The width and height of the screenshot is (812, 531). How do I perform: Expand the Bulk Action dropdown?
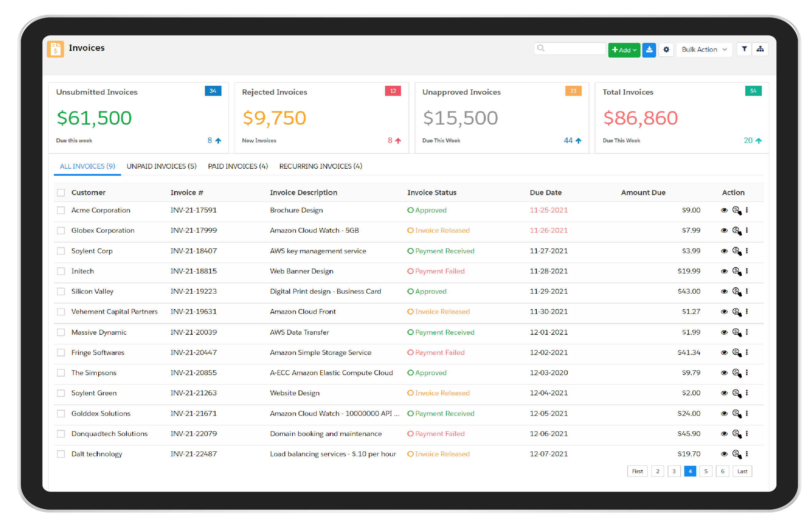tap(704, 49)
